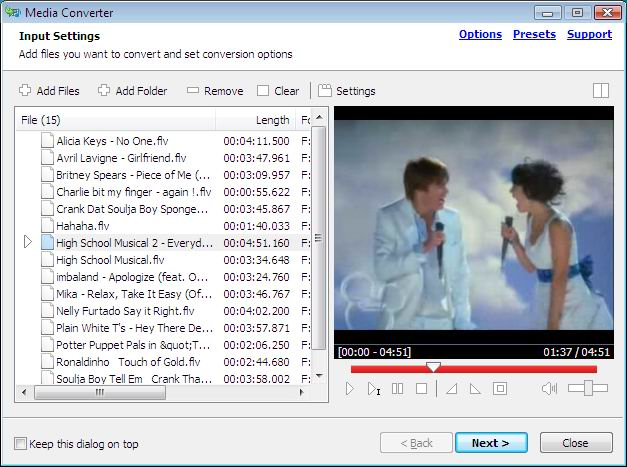Click the vertical scrollbar thumb
627x467 pixels.
318,238
